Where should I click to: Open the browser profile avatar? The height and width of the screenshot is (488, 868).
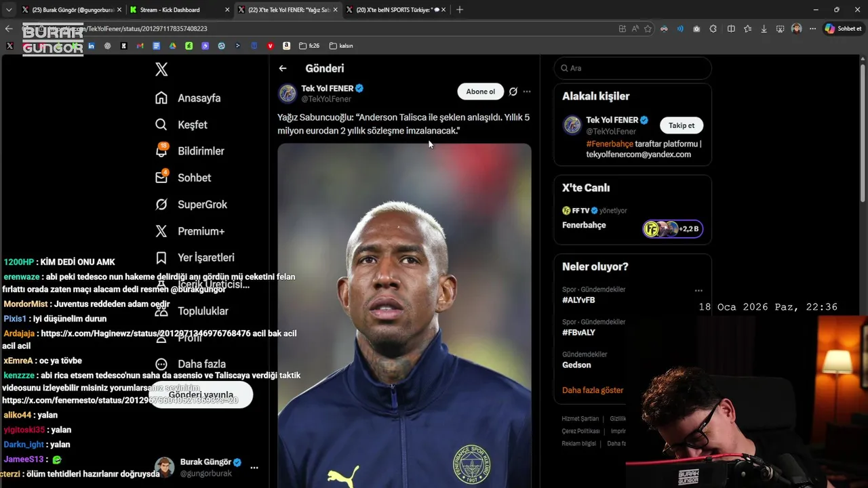796,28
